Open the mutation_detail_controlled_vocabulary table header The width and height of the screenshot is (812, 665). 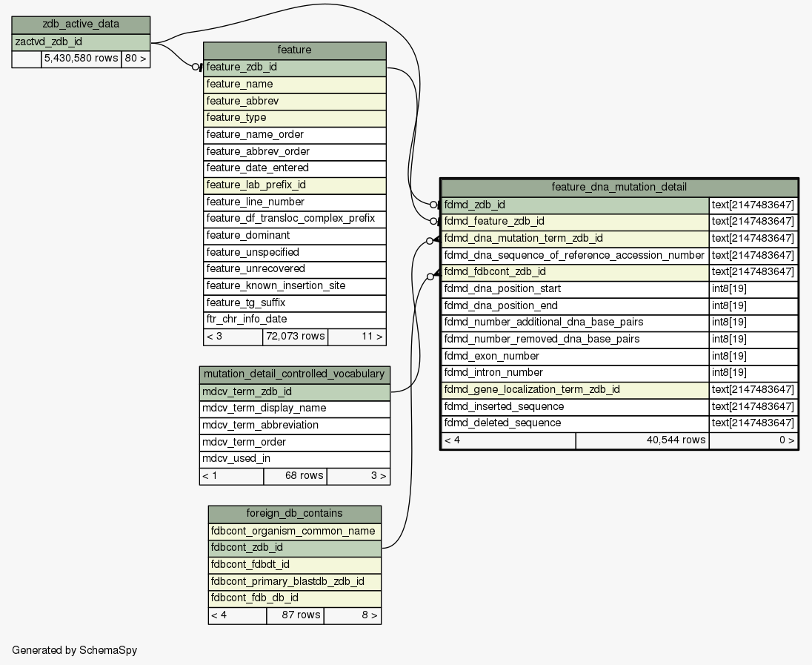(x=295, y=374)
